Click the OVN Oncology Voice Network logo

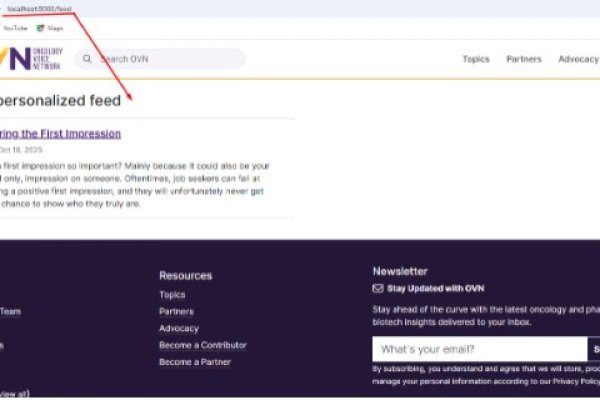(28, 59)
